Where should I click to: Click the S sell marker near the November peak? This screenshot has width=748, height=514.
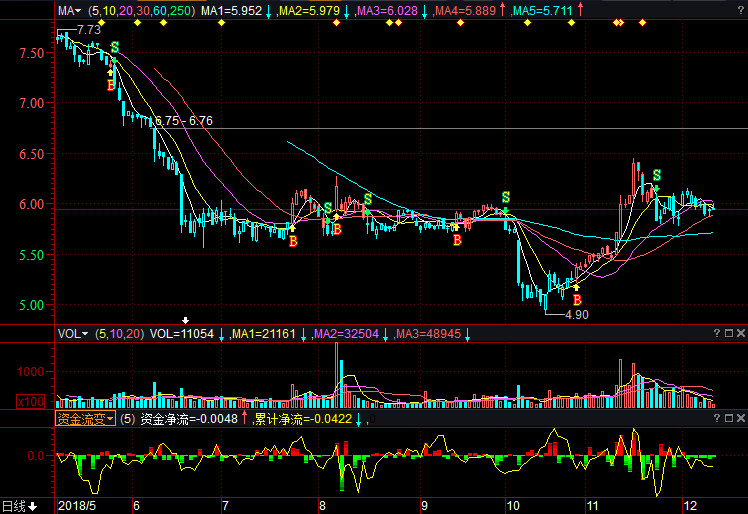[x=657, y=175]
